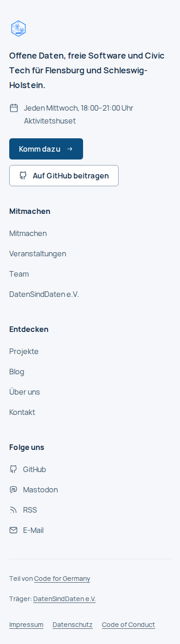Screen dimensions: 180x644
Task: Click the Mastodon icon
Action: [13, 490]
